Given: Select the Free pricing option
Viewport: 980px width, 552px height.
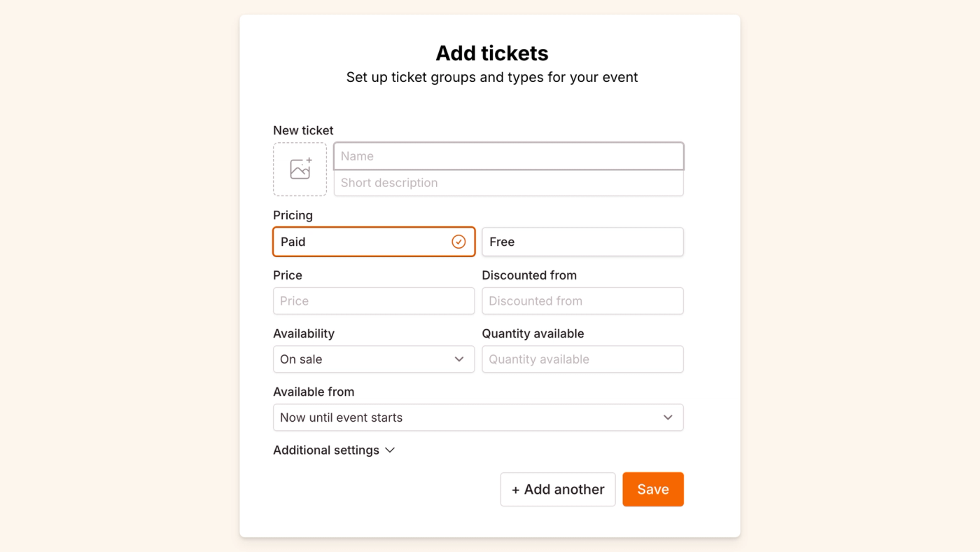Looking at the screenshot, I should (582, 242).
